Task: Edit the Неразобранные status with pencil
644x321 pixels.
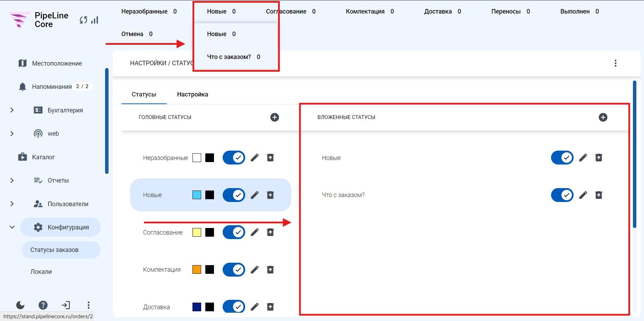Action: click(255, 158)
